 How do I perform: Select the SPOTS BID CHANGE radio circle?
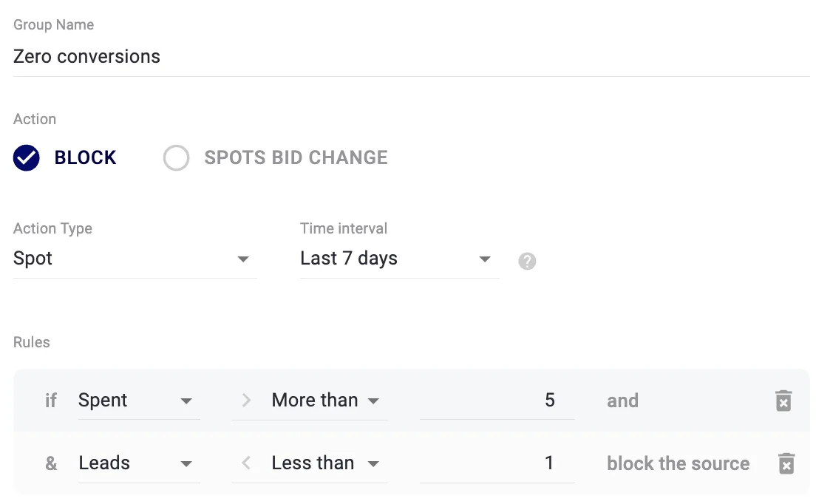pos(177,157)
